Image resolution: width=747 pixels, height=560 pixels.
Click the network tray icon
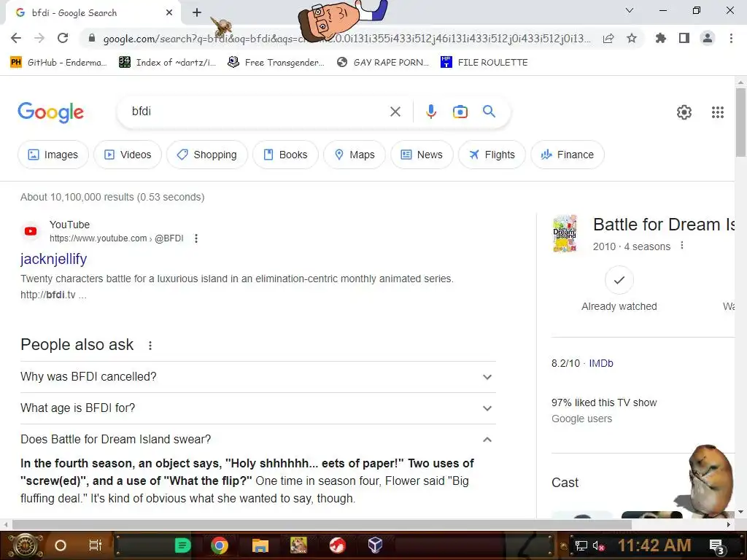[581, 545]
